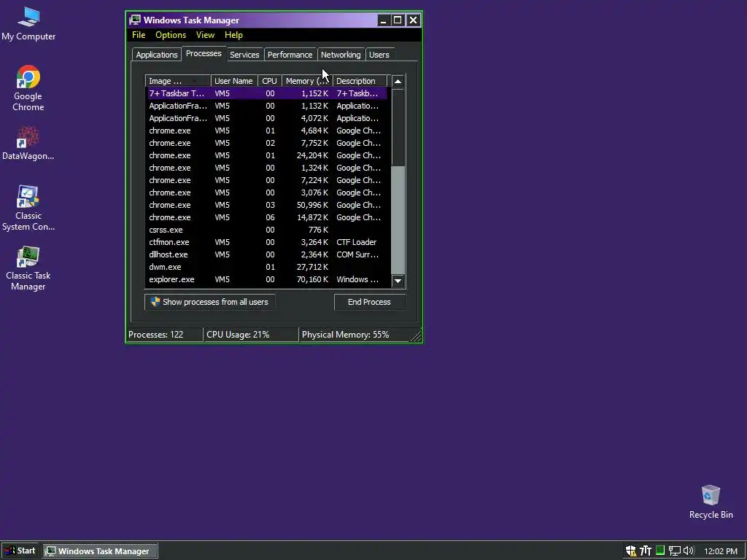Screen dimensions: 747x560
Task: Maximize the Windows Task Manager window
Action: click(x=398, y=20)
